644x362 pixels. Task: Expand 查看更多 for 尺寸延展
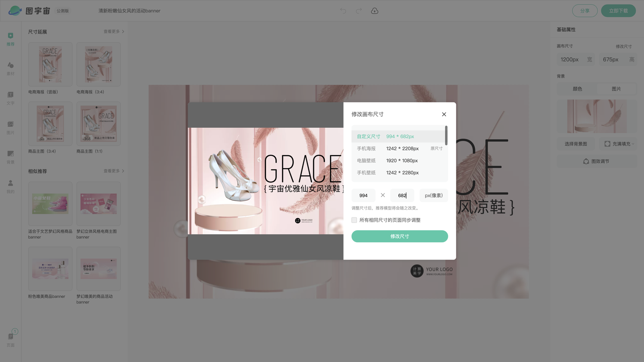pos(114,32)
